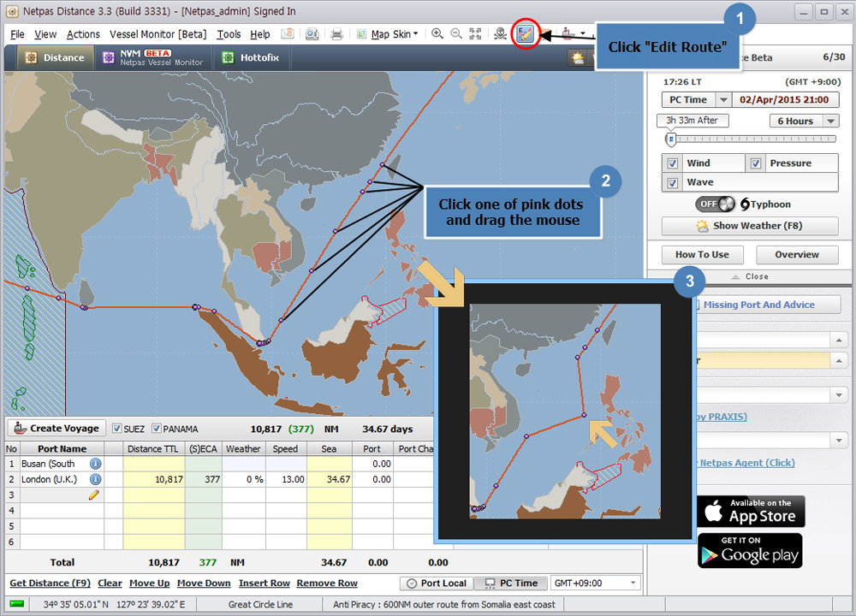Toggle the Wind checkbox

pos(673,163)
